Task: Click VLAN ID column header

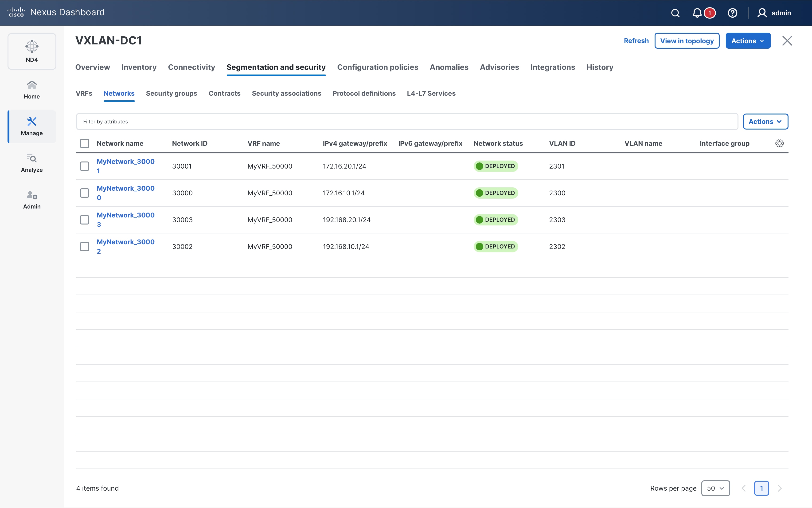Action: (x=562, y=143)
